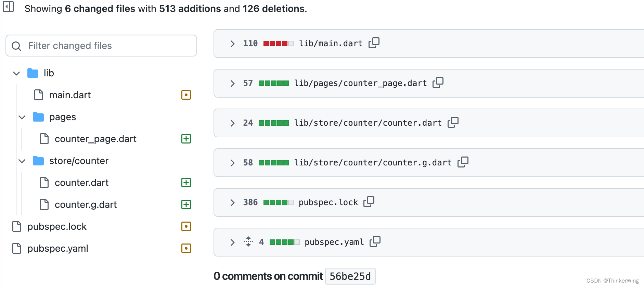
Task: Click the 0 comments on commit heading
Action: 268,276
